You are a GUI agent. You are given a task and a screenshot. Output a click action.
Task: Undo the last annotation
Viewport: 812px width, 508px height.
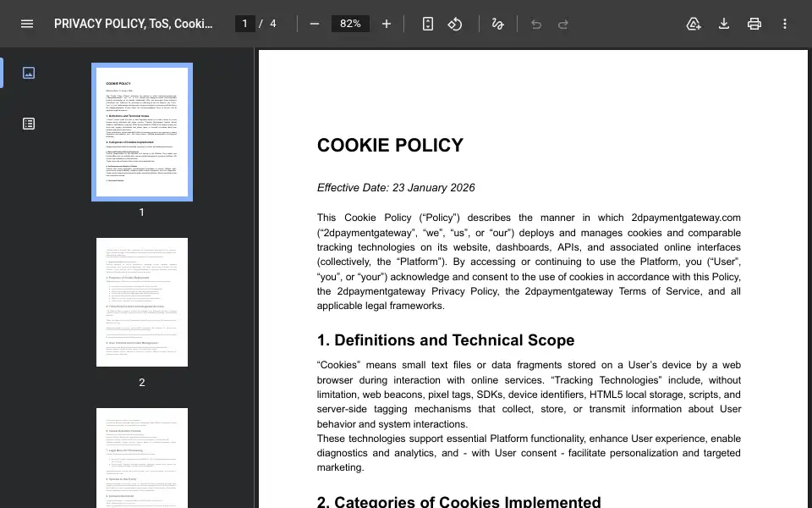(536, 24)
